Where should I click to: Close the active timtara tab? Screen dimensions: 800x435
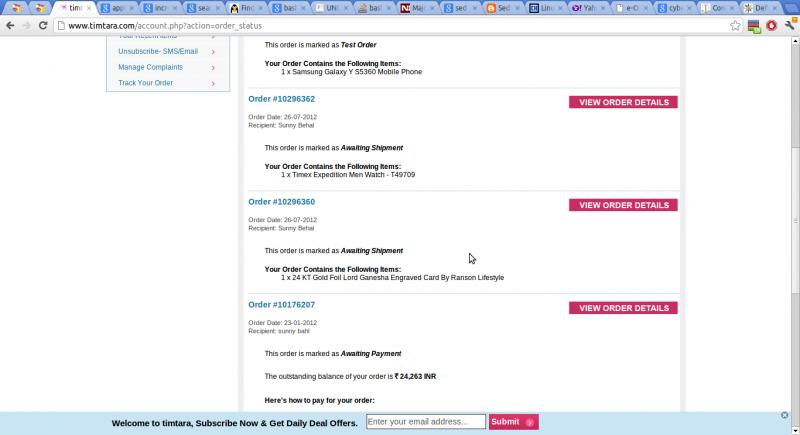(x=88, y=8)
